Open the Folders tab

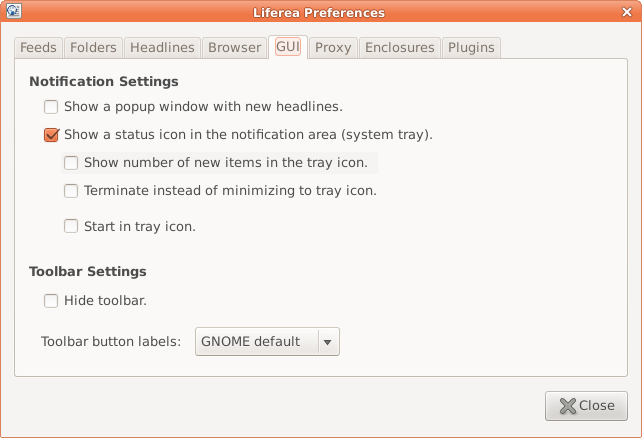click(x=93, y=47)
